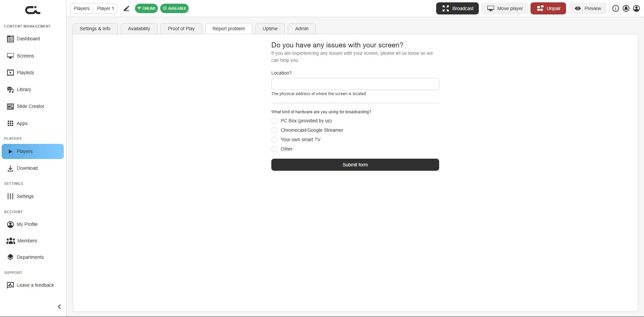Open the notifications bell icon
This screenshot has height=317, width=644.
click(x=626, y=8)
